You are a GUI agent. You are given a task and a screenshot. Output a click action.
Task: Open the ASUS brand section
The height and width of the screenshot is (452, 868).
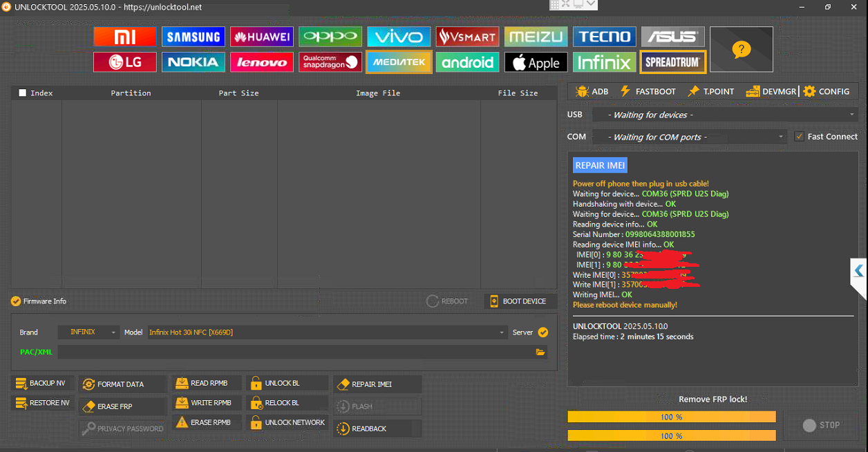673,37
